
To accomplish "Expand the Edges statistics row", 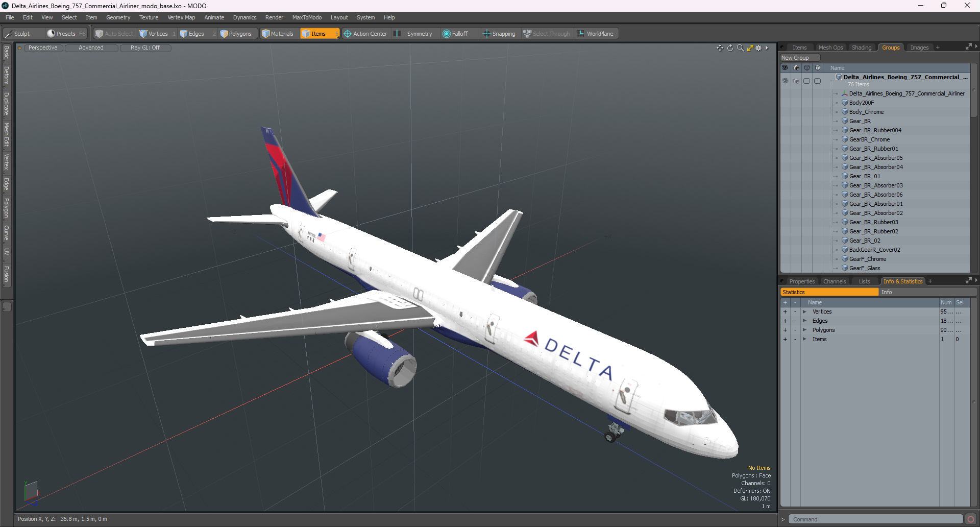I will pos(805,321).
